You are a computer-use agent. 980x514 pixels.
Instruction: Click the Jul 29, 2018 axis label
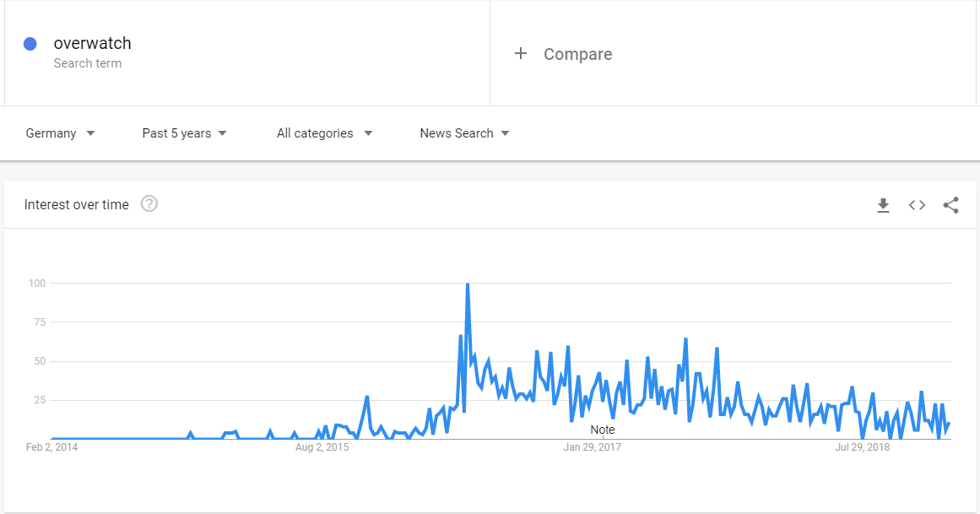click(x=863, y=447)
